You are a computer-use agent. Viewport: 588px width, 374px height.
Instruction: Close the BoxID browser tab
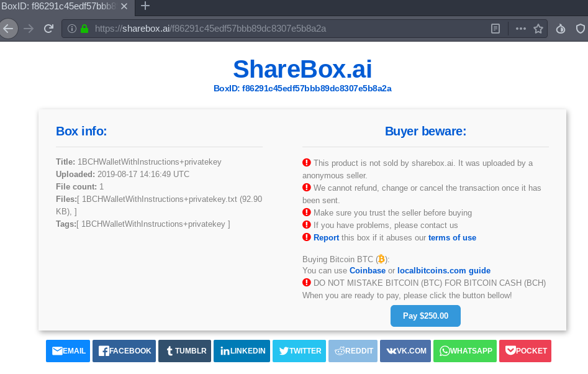click(x=125, y=6)
